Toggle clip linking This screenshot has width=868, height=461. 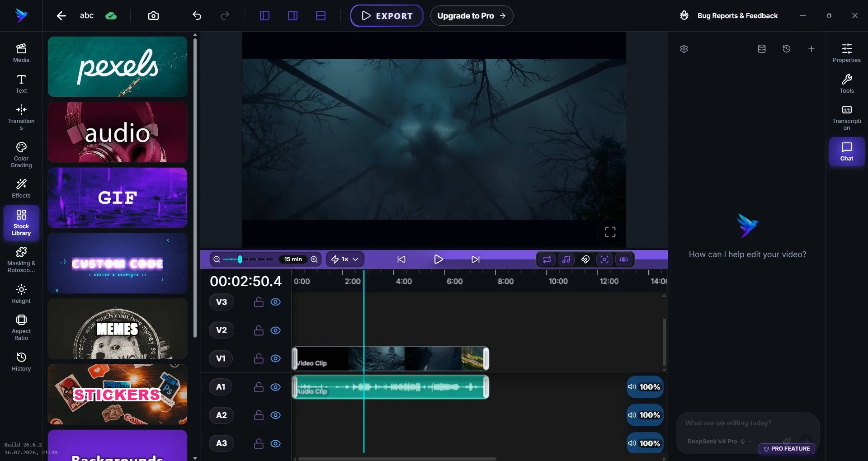tap(585, 259)
